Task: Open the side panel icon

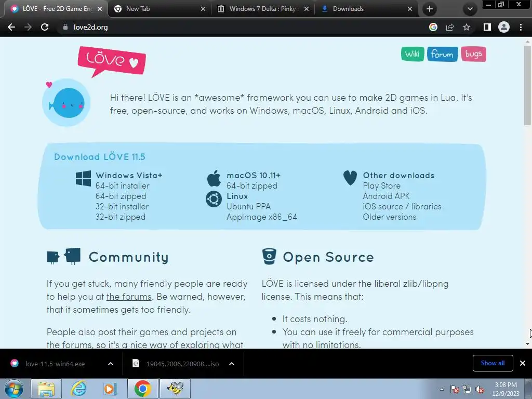Action: point(487,27)
